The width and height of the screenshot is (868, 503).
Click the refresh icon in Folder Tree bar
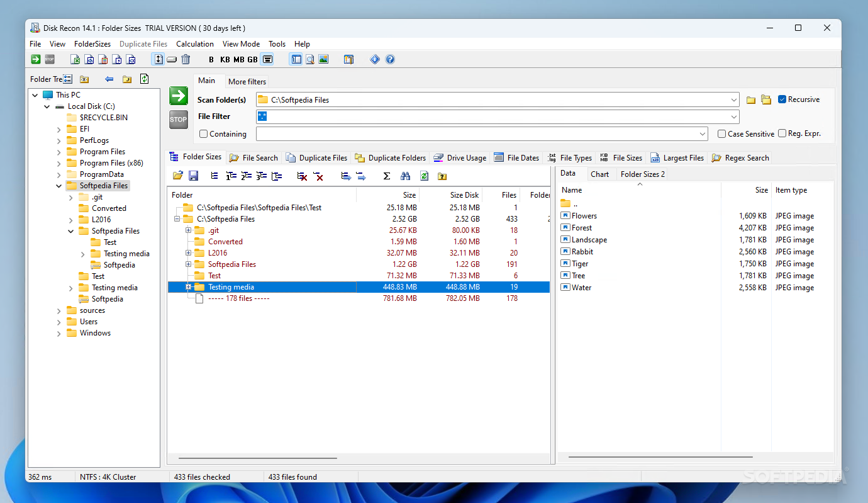(144, 79)
